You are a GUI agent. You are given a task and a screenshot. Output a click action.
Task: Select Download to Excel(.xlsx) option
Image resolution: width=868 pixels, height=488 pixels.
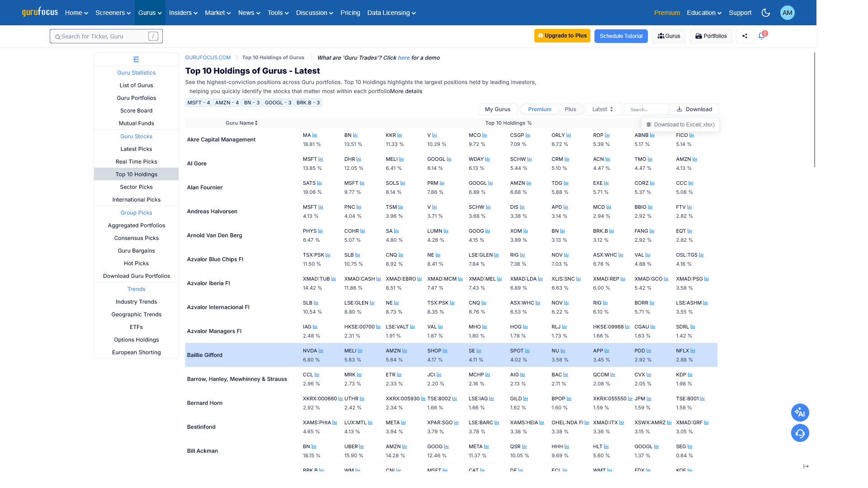[680, 125]
